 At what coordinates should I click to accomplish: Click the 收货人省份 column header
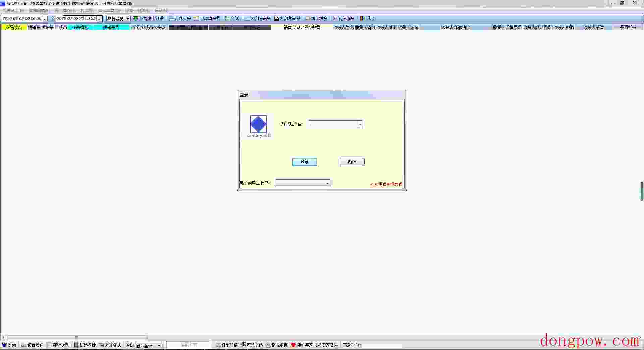click(365, 27)
